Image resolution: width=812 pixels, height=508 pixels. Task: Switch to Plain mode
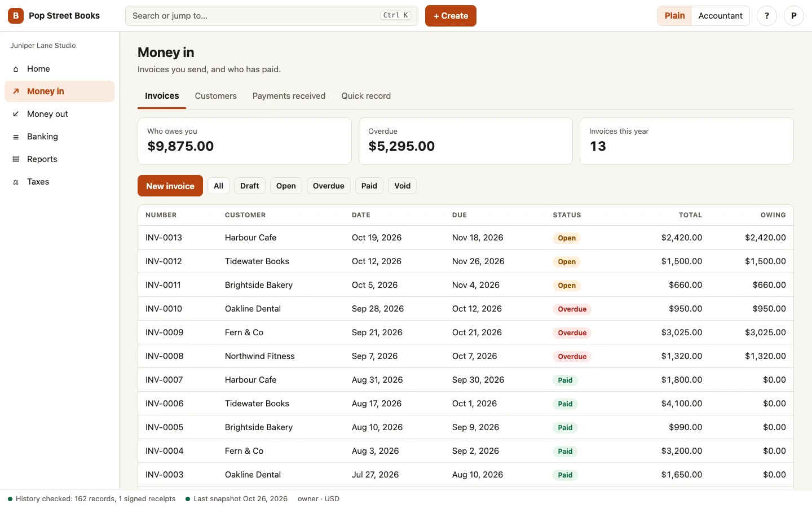click(x=674, y=16)
